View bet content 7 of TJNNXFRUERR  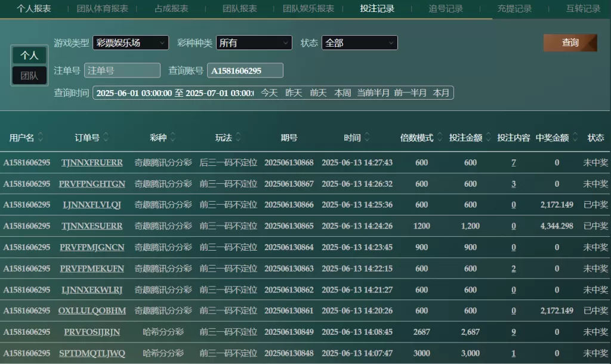coord(514,162)
